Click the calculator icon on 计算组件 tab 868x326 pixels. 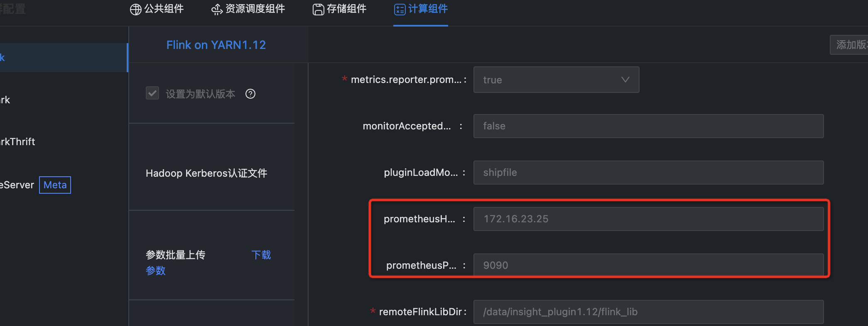[x=400, y=9]
